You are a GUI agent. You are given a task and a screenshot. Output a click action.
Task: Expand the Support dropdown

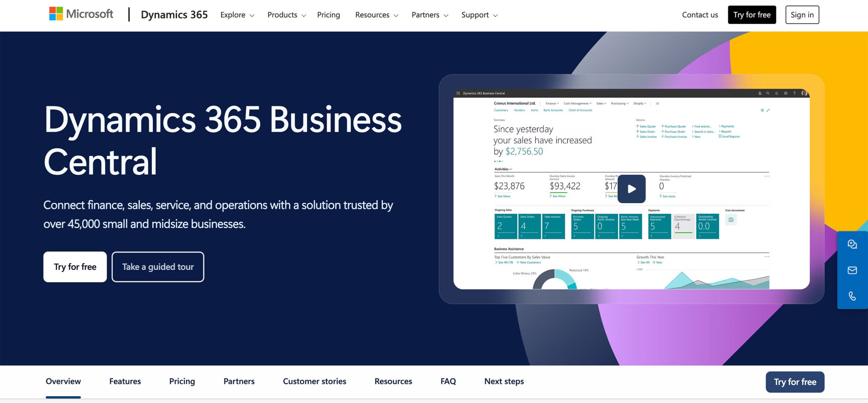479,15
